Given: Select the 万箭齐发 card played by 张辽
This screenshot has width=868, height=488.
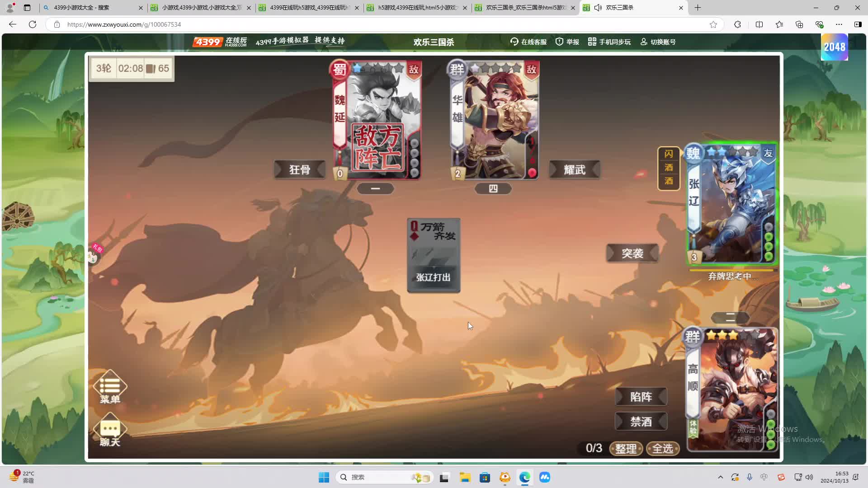Looking at the screenshot, I should [x=433, y=253].
